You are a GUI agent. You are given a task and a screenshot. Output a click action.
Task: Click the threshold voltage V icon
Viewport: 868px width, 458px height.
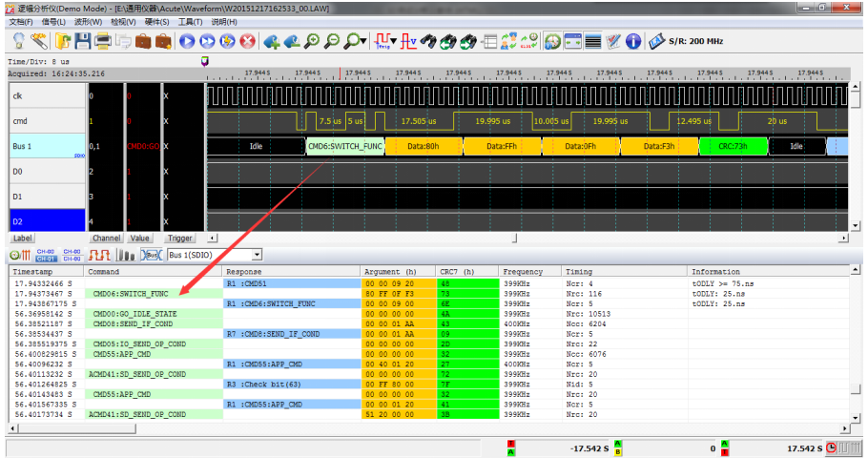pos(408,41)
